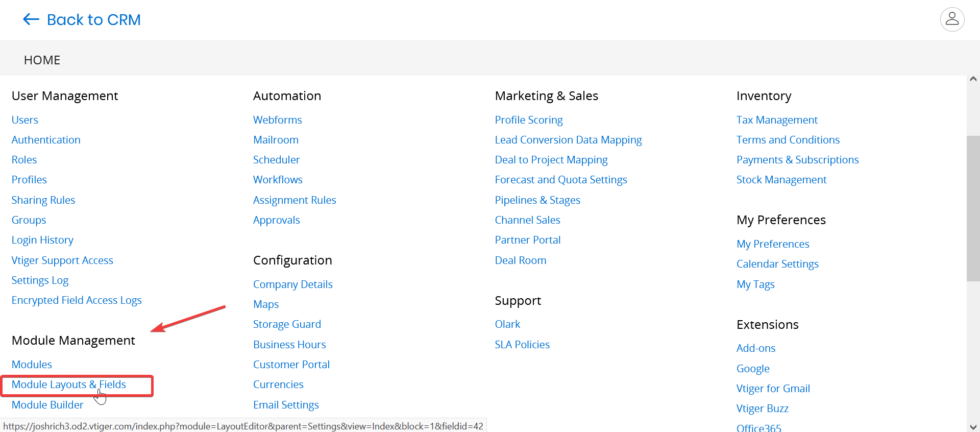Open Users under User Management
The width and height of the screenshot is (980, 432).
pyautogui.click(x=24, y=119)
